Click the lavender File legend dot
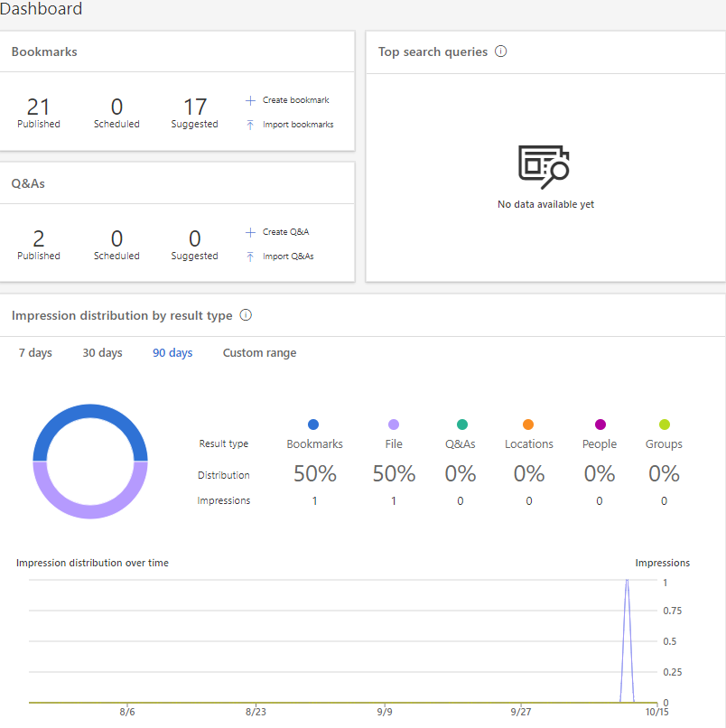This screenshot has height=728, width=726. 394,425
